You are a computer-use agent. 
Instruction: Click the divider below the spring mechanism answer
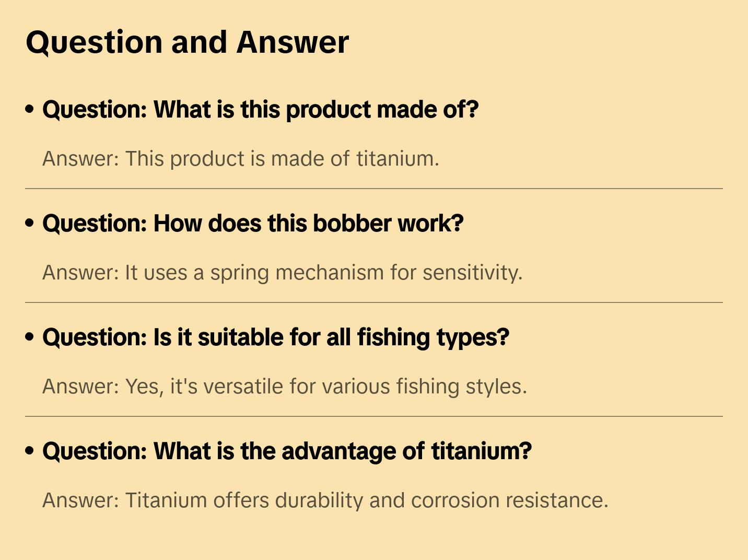tap(374, 302)
